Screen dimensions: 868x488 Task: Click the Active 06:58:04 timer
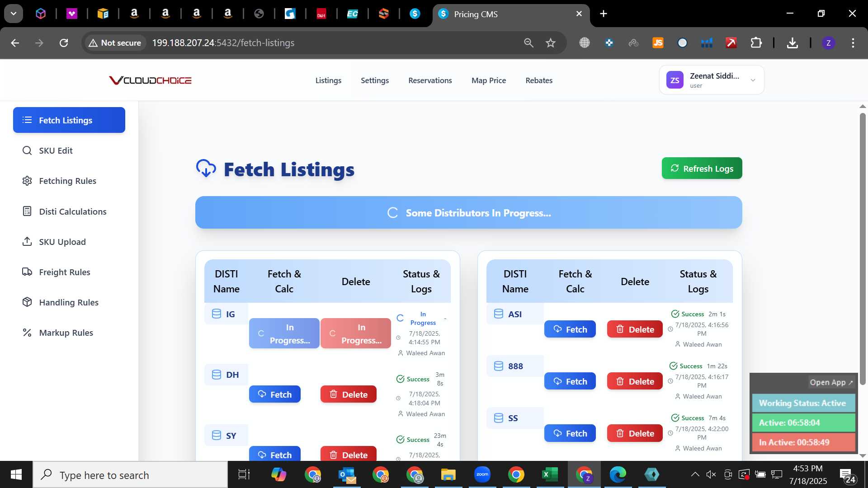pyautogui.click(x=803, y=422)
